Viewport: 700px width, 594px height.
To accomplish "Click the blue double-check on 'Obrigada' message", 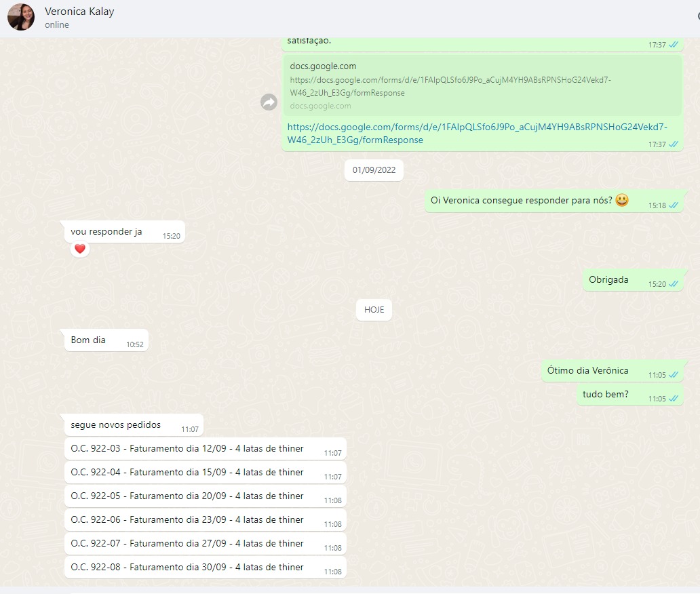I will pos(674,284).
